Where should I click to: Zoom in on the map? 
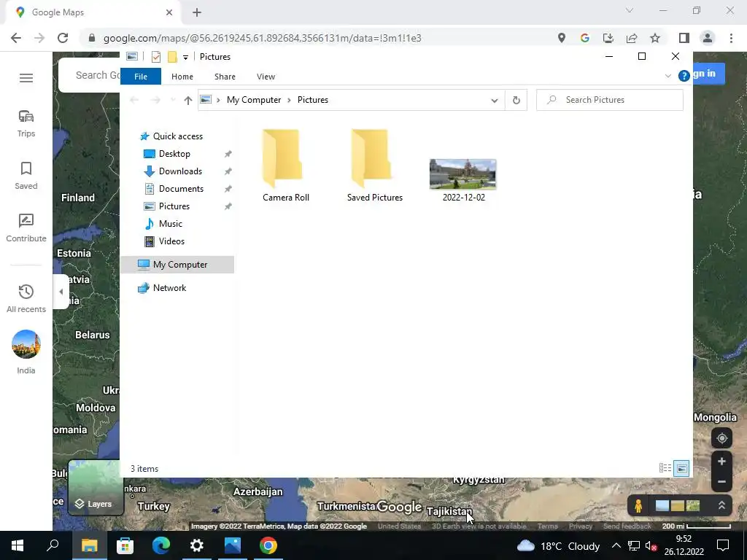721,462
